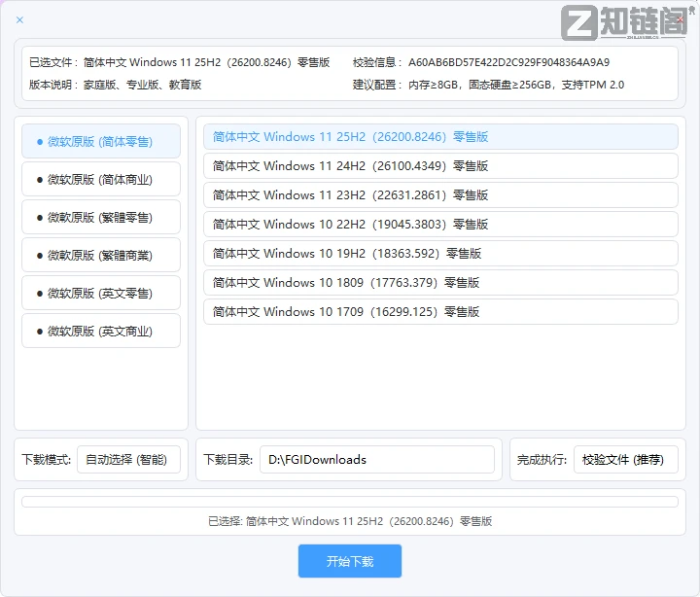Viewport: 700px width, 597px height.
Task: Choose Windows 10 19H2 (18363.592) 零售版
Action: coord(440,253)
